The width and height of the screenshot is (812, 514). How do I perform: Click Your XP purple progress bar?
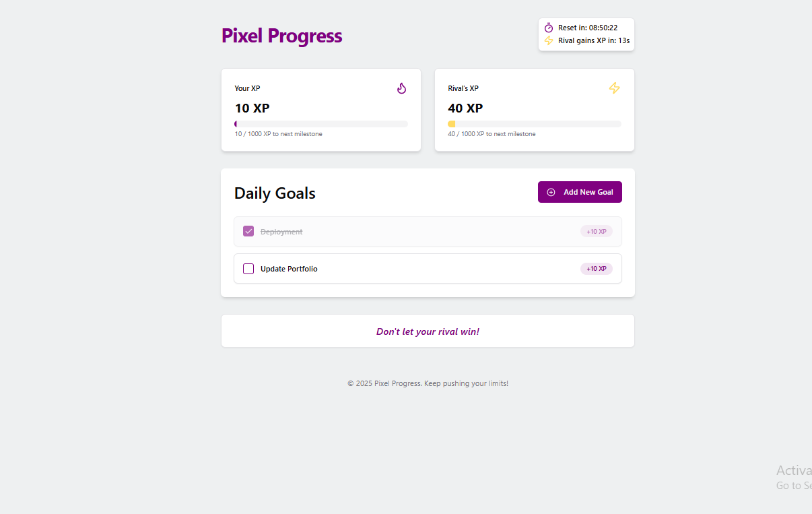click(x=321, y=124)
